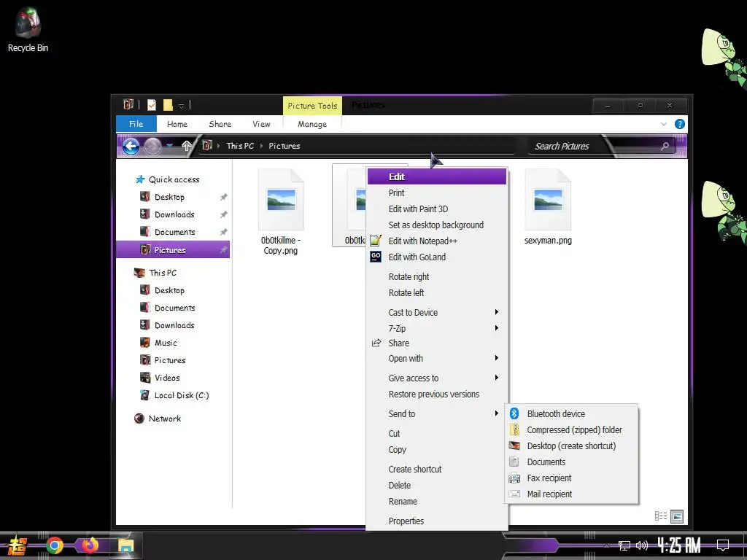Screen dimensions: 747x560
Task: Choose Edit in context menu
Action: point(437,176)
